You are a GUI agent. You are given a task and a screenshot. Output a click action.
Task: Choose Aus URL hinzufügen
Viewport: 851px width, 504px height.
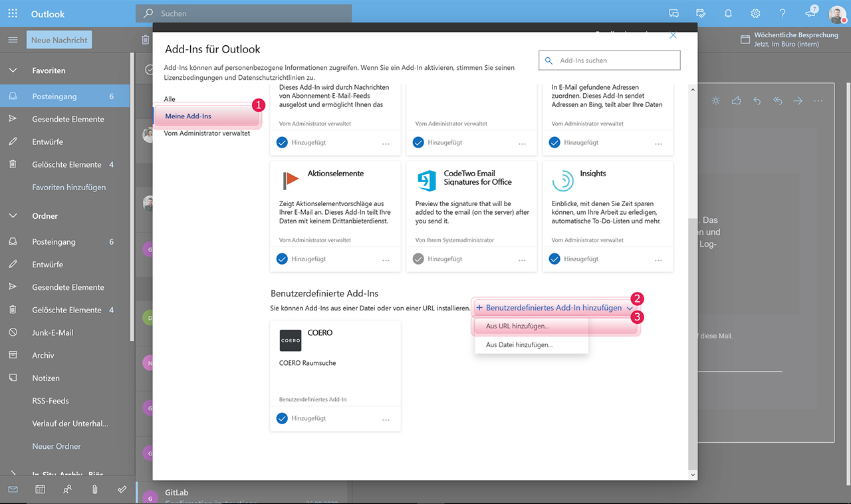pyautogui.click(x=531, y=326)
